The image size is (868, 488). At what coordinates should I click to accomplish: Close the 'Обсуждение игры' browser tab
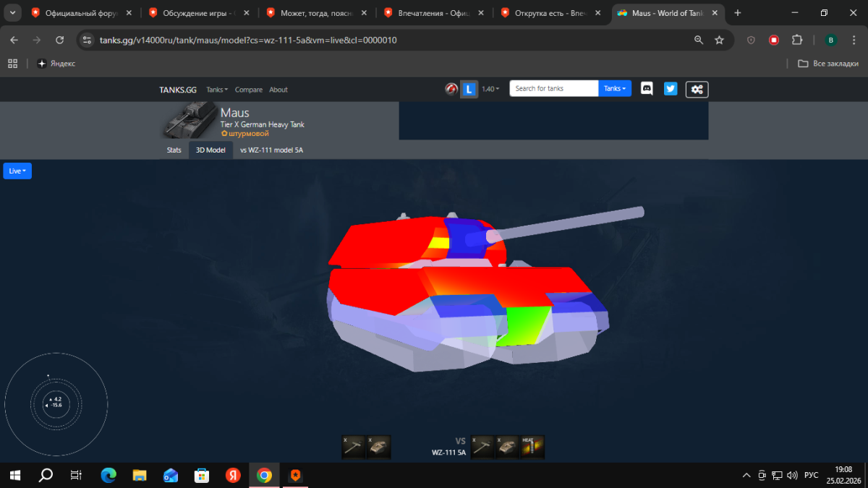pyautogui.click(x=246, y=13)
